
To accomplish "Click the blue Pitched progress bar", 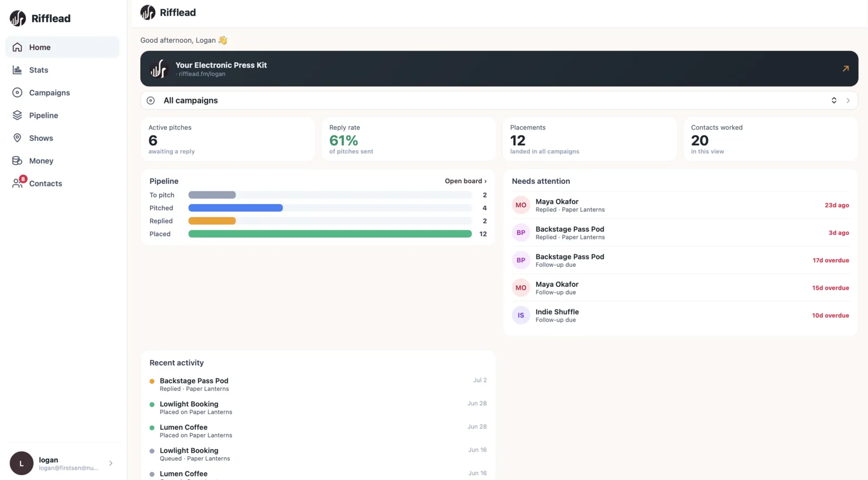I will (235, 208).
